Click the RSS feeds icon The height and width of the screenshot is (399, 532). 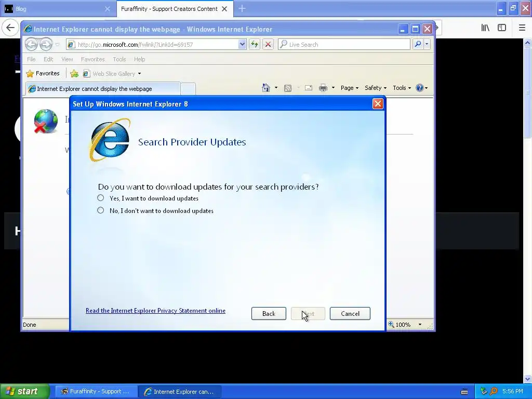point(288,88)
